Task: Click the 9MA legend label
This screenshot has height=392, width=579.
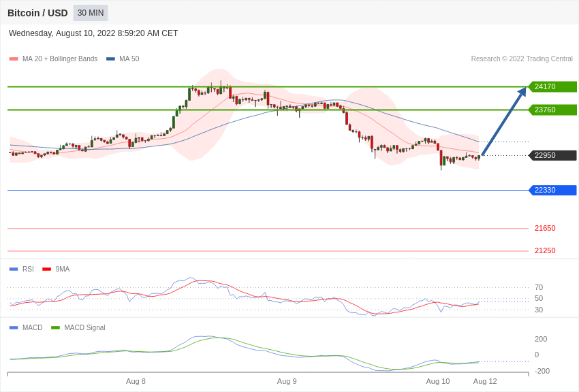Action: tap(63, 269)
